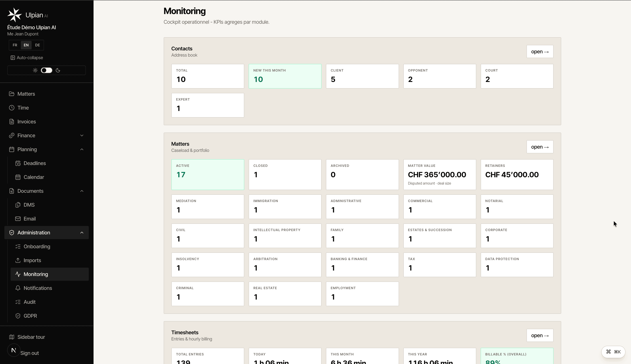Click the Banking & Finance tile
The image size is (631, 364).
pyautogui.click(x=362, y=265)
